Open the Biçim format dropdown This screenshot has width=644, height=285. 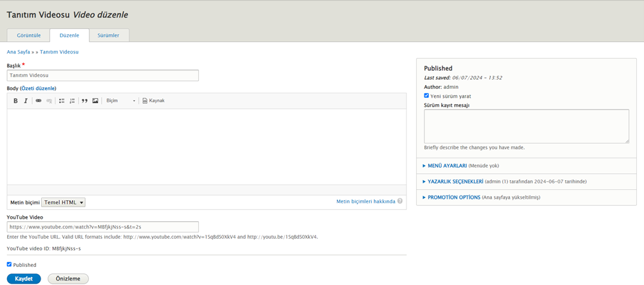tap(121, 101)
